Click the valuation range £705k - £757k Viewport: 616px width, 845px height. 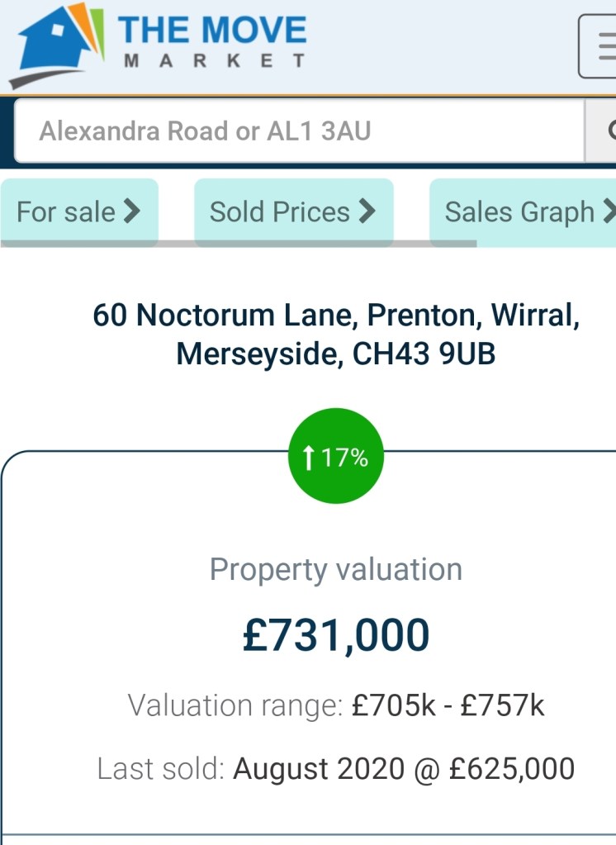[448, 706]
